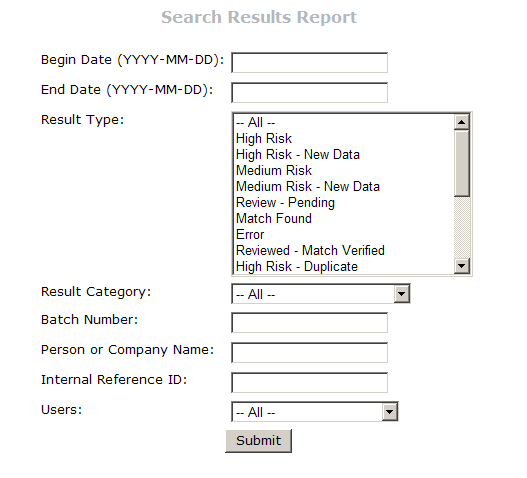Submit the search results report form

(258, 441)
